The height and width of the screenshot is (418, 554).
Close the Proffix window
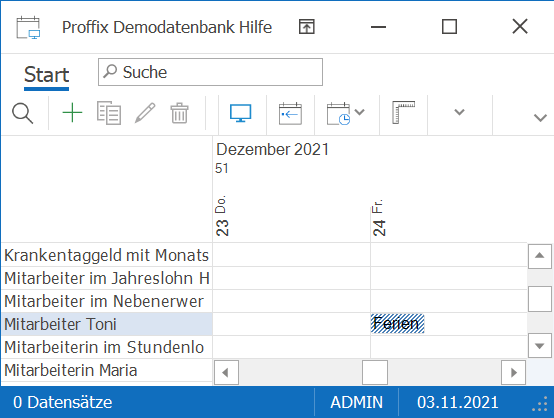pyautogui.click(x=520, y=27)
